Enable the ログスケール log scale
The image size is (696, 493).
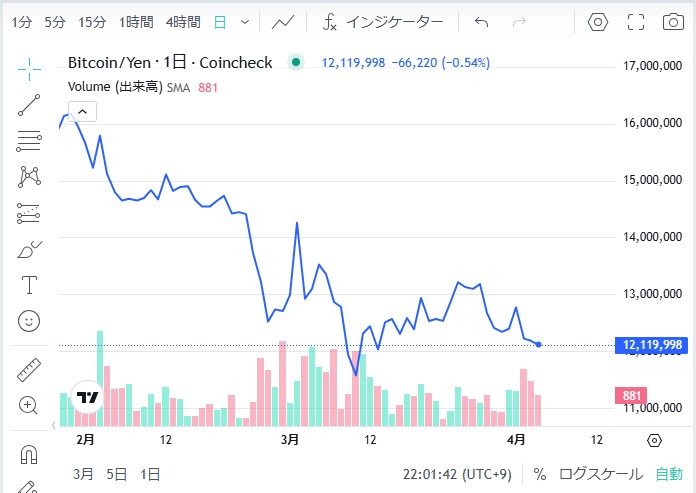[601, 473]
